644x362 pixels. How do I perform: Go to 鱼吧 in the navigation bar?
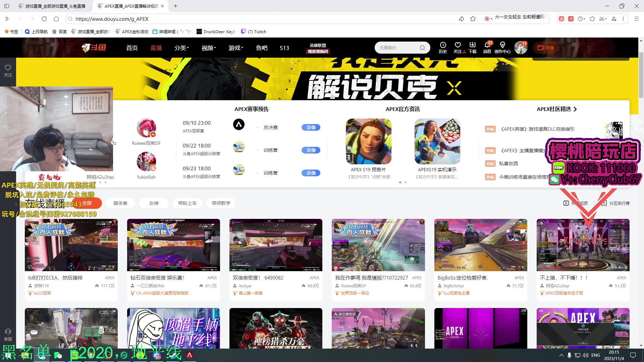[262, 48]
